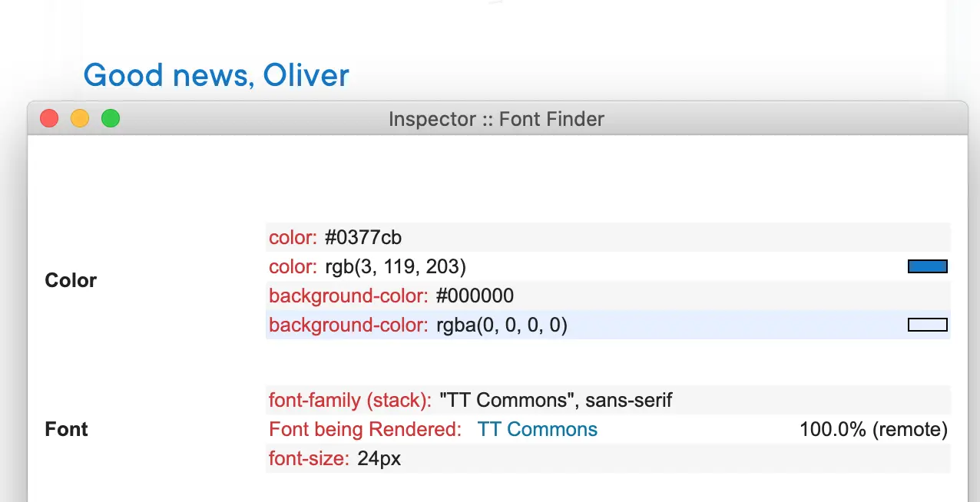Click the "font-size:" property label
This screenshot has height=502, width=980.
(309, 459)
